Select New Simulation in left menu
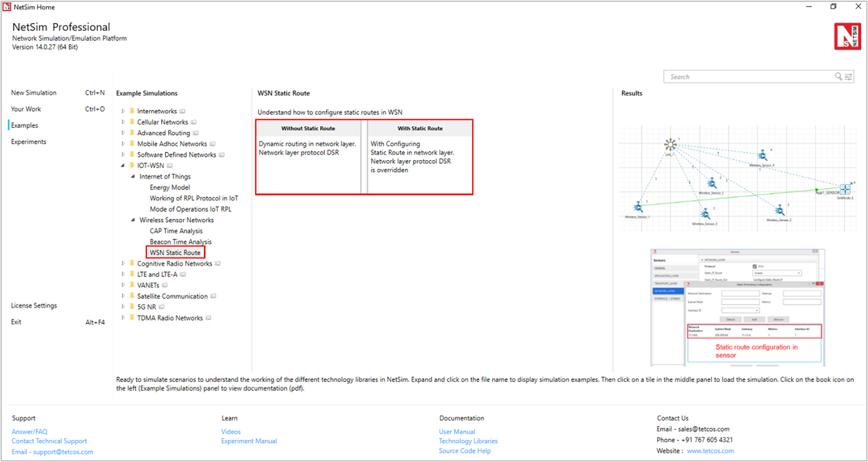The width and height of the screenshot is (868, 462). pyautogui.click(x=34, y=93)
